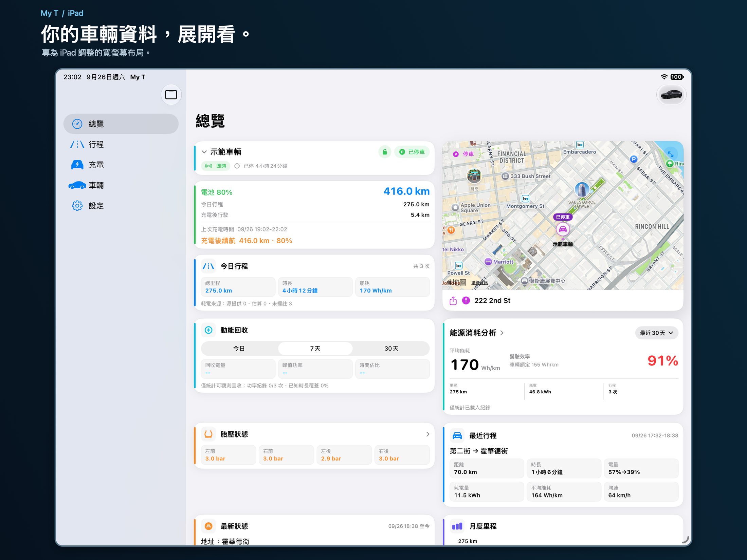Click the green lock status icon
This screenshot has width=747, height=560.
385,152
